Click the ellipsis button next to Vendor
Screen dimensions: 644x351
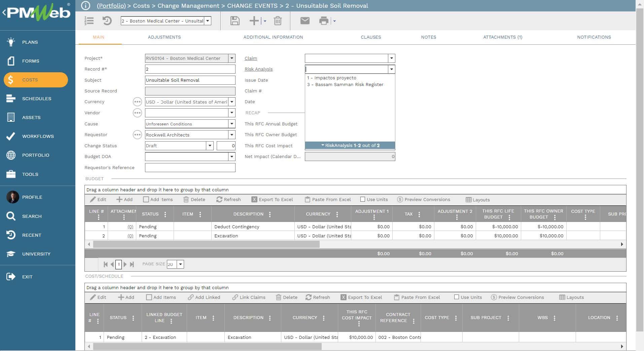point(137,113)
